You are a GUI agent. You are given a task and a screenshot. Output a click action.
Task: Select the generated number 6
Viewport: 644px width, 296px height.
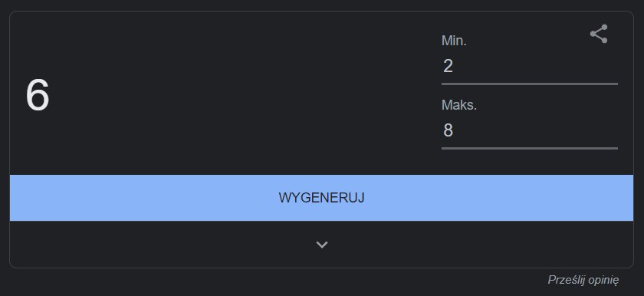pos(38,95)
